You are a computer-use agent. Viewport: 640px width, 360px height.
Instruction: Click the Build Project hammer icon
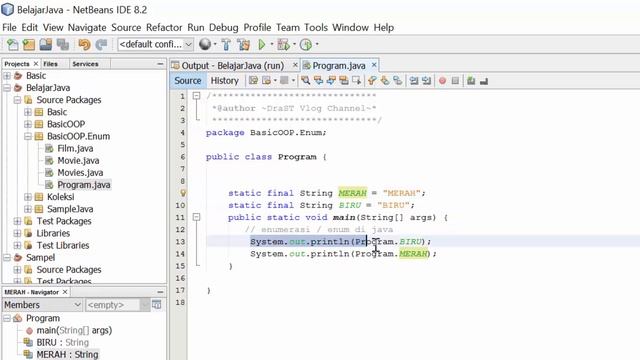226,44
